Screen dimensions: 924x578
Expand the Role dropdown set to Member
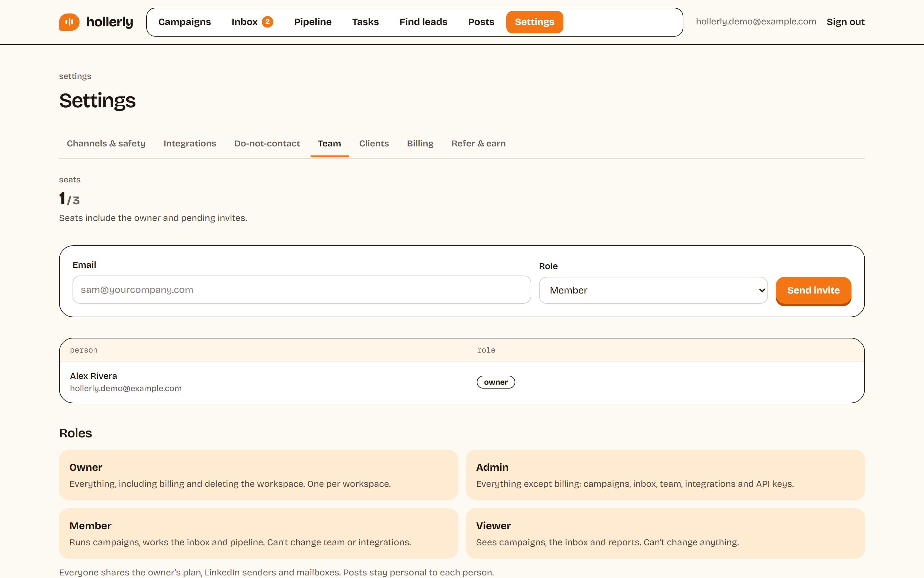click(x=653, y=290)
